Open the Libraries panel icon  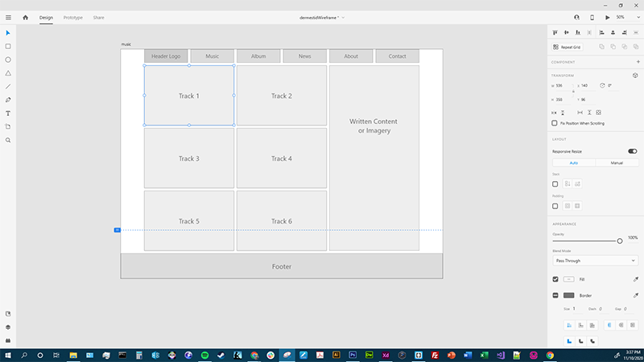pyautogui.click(x=8, y=314)
